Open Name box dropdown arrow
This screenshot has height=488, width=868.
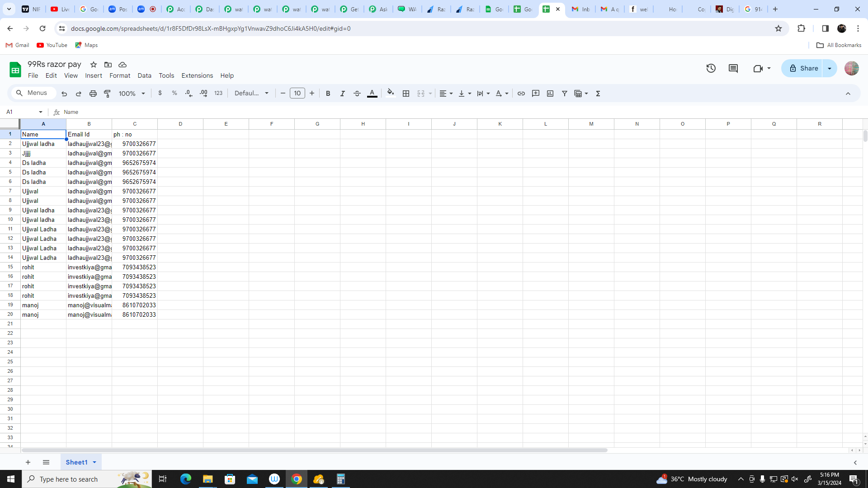coord(41,112)
